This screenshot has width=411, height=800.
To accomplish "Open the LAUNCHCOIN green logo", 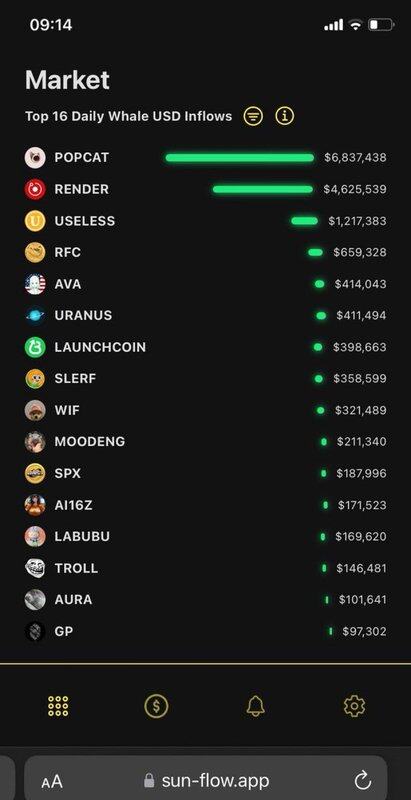I will (x=35, y=347).
